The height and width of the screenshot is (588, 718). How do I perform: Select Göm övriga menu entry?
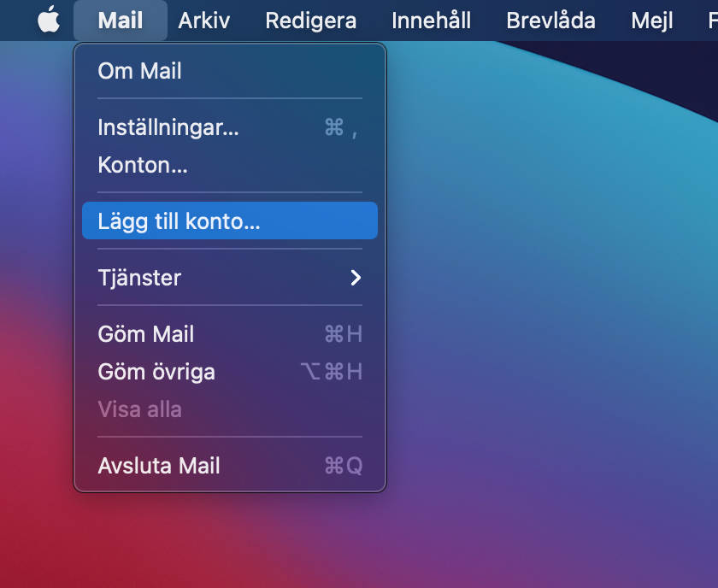click(x=230, y=372)
